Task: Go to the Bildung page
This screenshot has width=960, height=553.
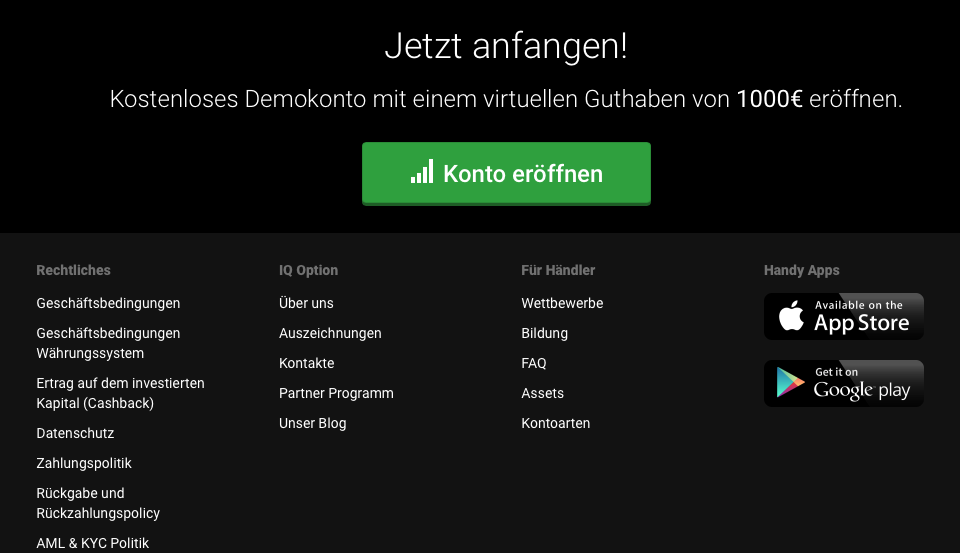Action: pyautogui.click(x=544, y=333)
